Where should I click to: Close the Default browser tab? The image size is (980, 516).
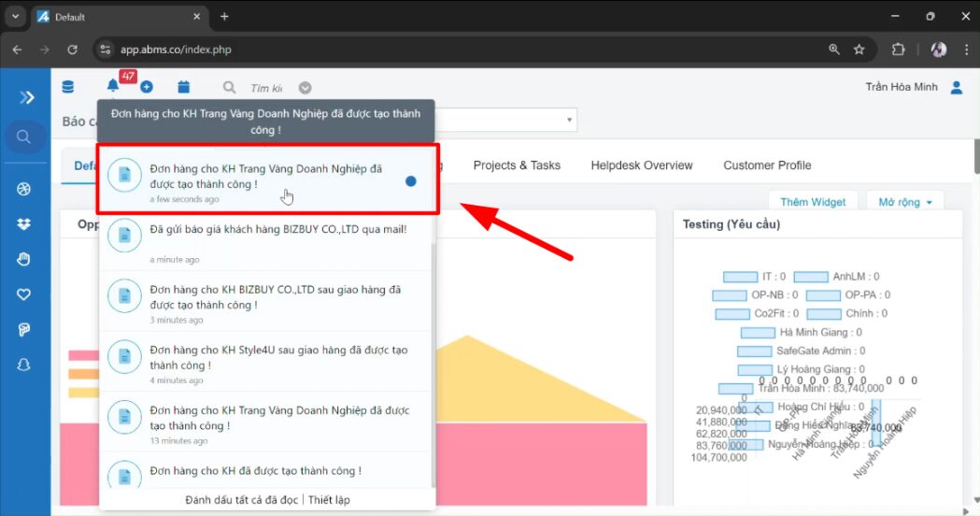(196, 17)
